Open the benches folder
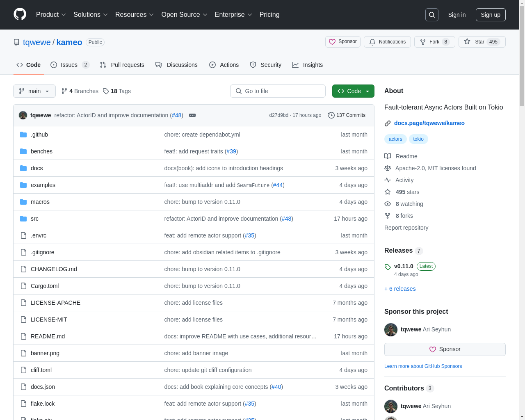This screenshot has height=420, width=525. [41, 151]
